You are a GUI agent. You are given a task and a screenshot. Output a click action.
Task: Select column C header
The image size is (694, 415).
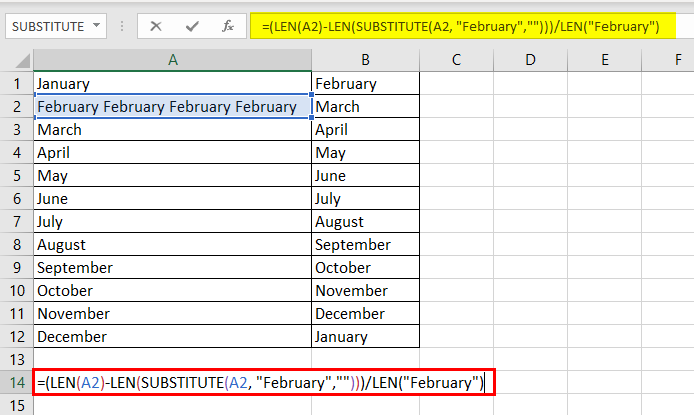coord(456,60)
